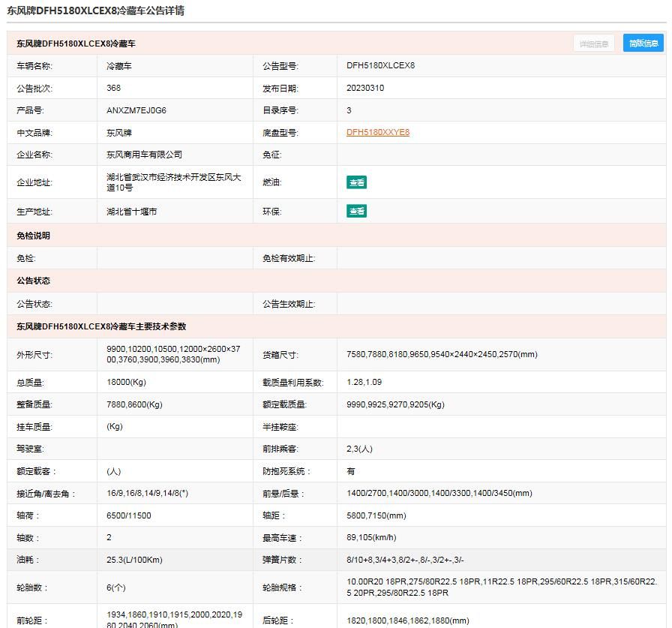Screen dimensions: 672x628
Task: Click the 发布日期 value 20230310
Action: [365, 88]
